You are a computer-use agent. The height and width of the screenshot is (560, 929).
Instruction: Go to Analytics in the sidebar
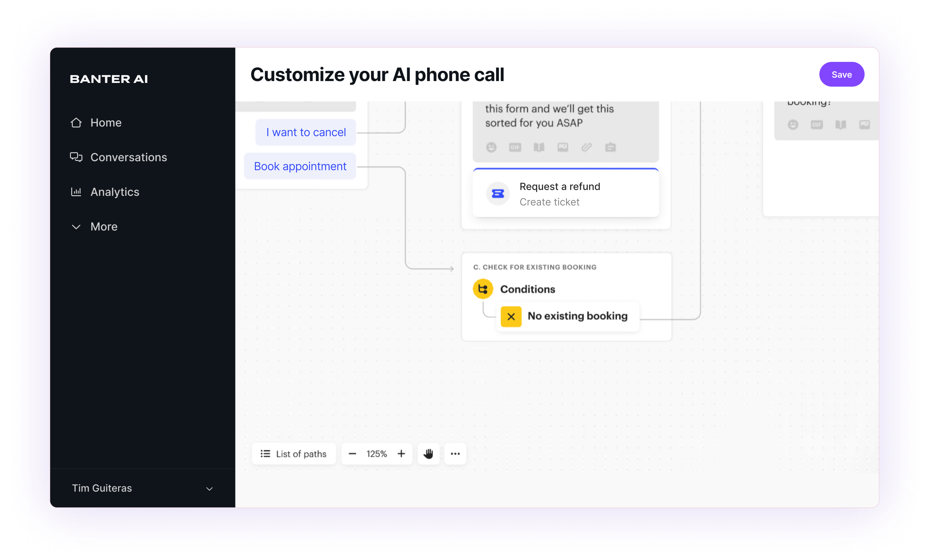click(x=105, y=192)
